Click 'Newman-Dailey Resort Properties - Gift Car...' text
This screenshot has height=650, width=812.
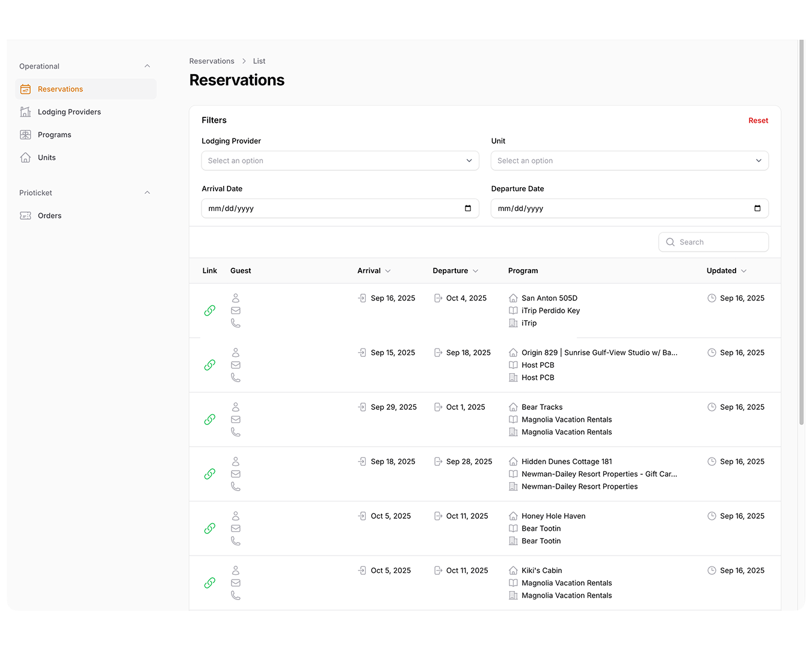point(599,474)
